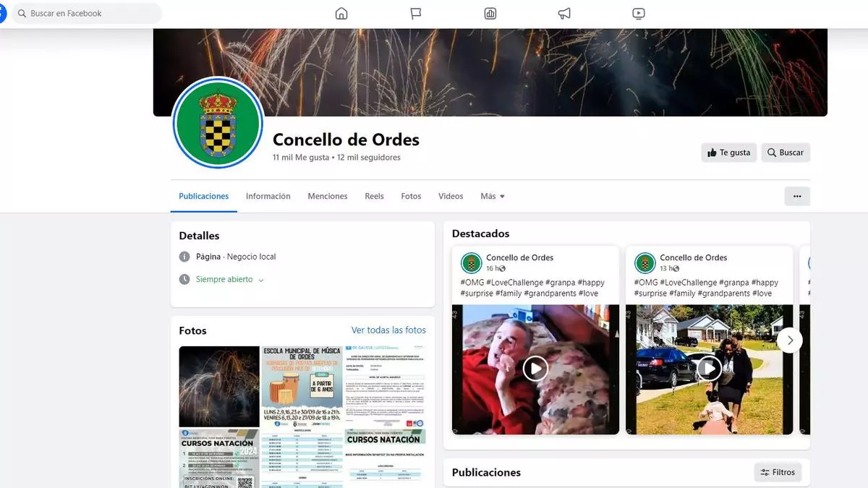Open the three-dots page options button
The height and width of the screenshot is (488, 868).
tap(797, 196)
